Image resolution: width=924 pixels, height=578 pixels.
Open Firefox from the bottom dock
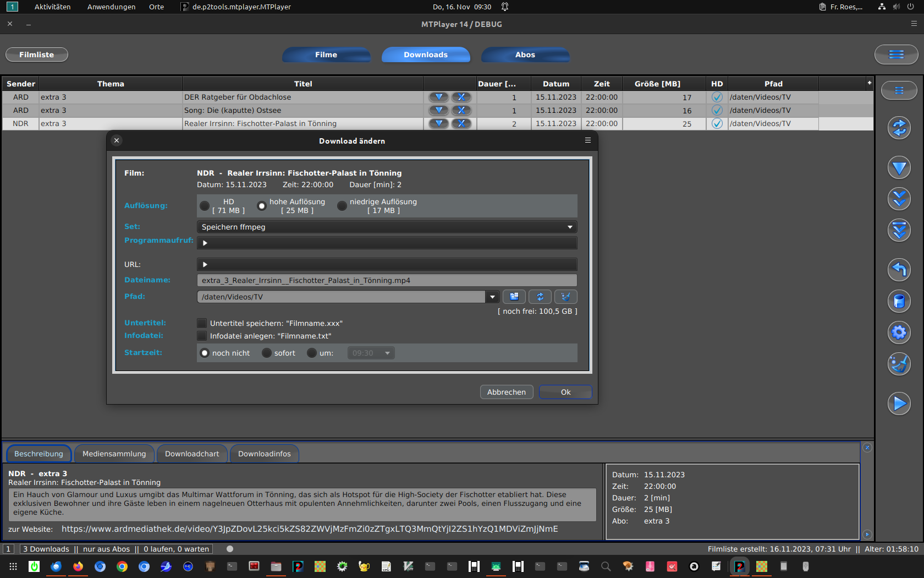point(78,566)
